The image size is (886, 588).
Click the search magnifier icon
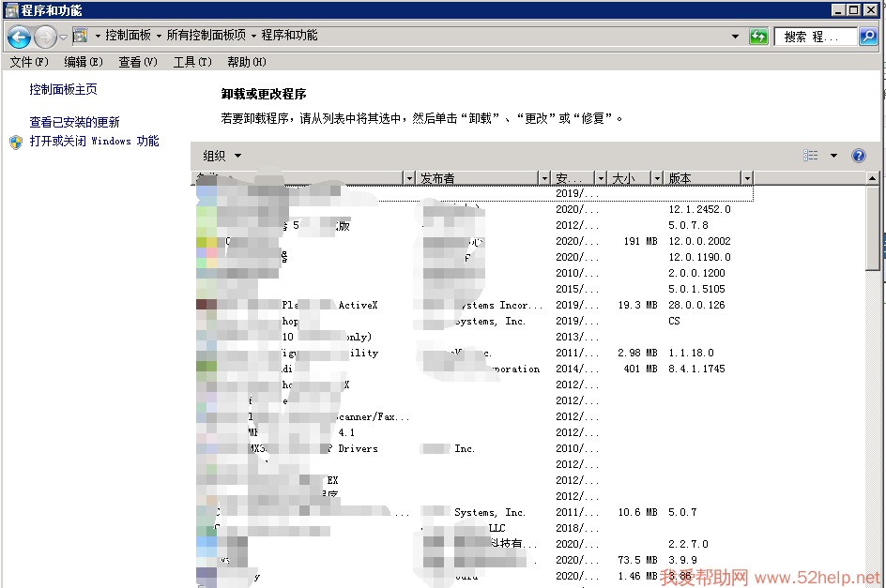pyautogui.click(x=868, y=37)
